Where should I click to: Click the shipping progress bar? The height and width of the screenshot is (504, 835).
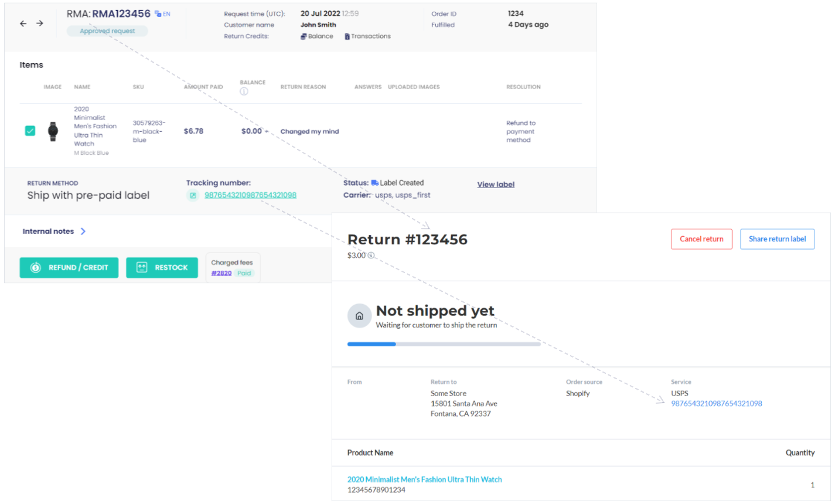click(444, 344)
